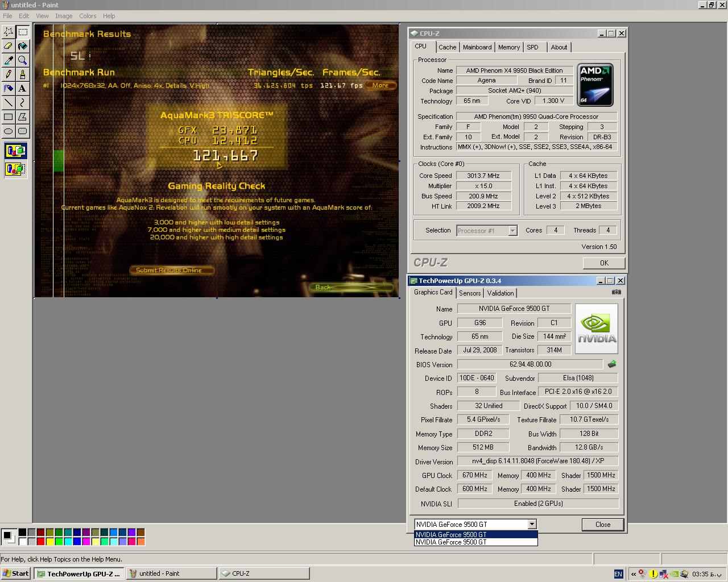This screenshot has width=728, height=582.
Task: Open the Help menu in Paint
Action: pyautogui.click(x=109, y=16)
